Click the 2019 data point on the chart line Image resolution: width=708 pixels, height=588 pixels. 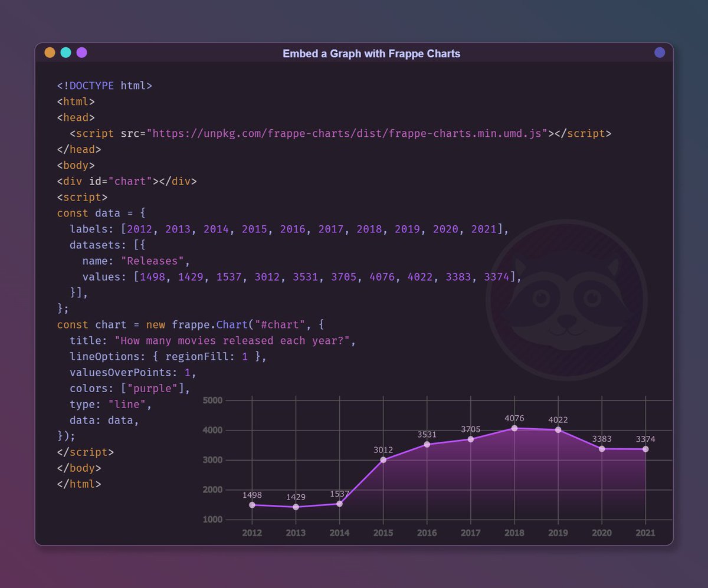tap(558, 430)
